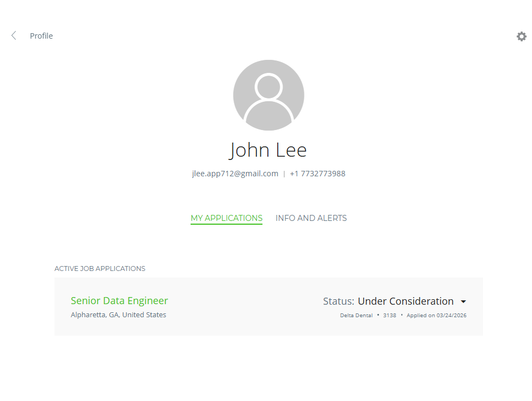
Task: Click the Under Consideration status text
Action: pyautogui.click(x=405, y=301)
